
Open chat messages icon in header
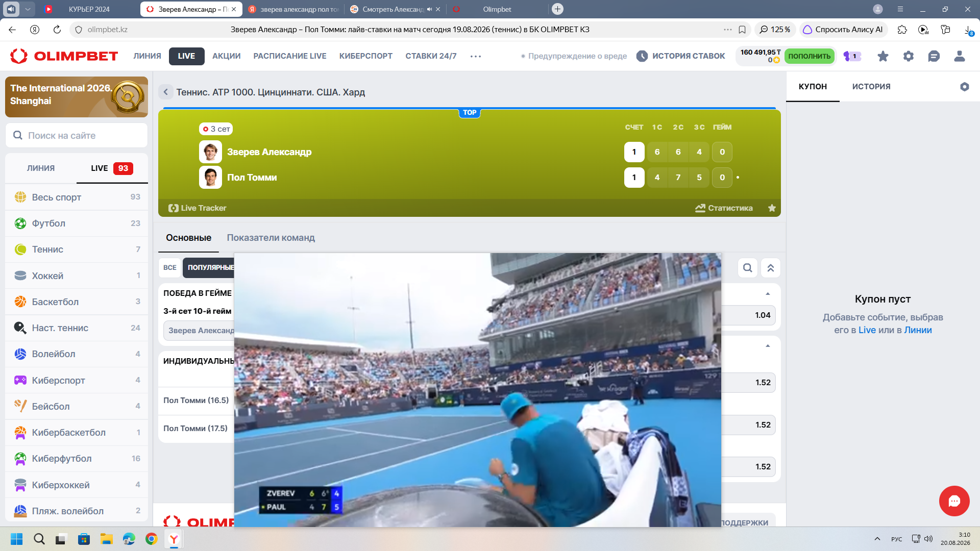[x=934, y=56]
